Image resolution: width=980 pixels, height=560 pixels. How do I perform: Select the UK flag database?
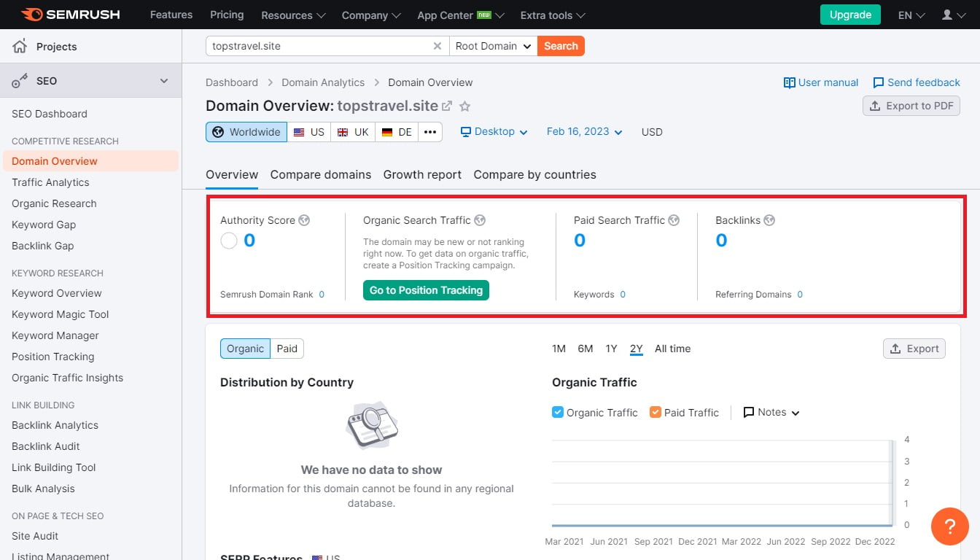(x=353, y=132)
